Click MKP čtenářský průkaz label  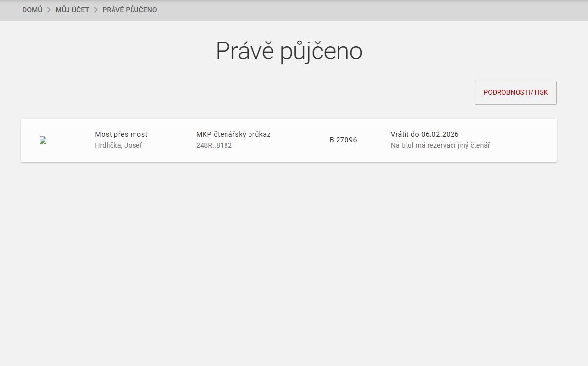233,134
